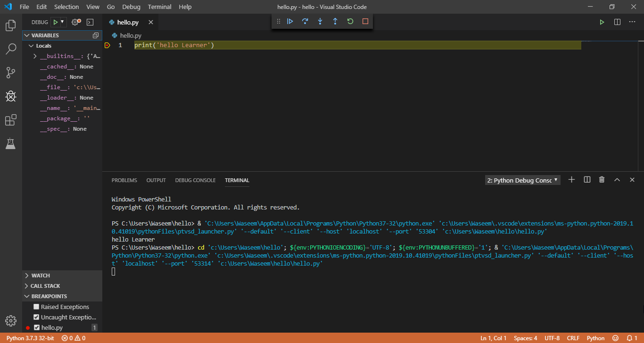Select the __file__ variable row
The height and width of the screenshot is (343, 644).
coord(62,87)
